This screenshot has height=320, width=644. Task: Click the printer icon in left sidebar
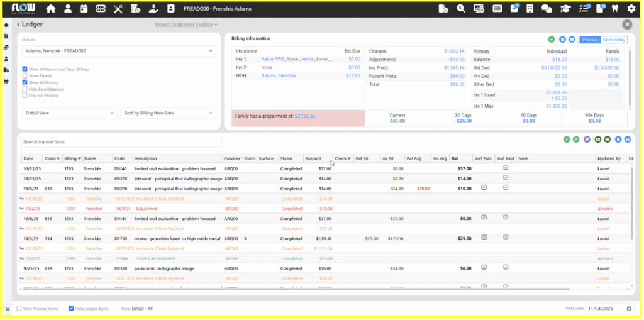click(6, 81)
